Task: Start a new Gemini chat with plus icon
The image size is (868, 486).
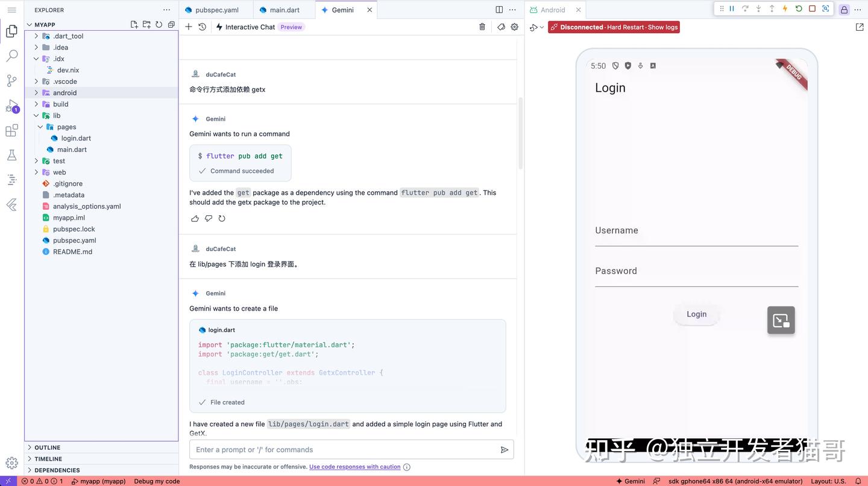Action: coord(189,27)
